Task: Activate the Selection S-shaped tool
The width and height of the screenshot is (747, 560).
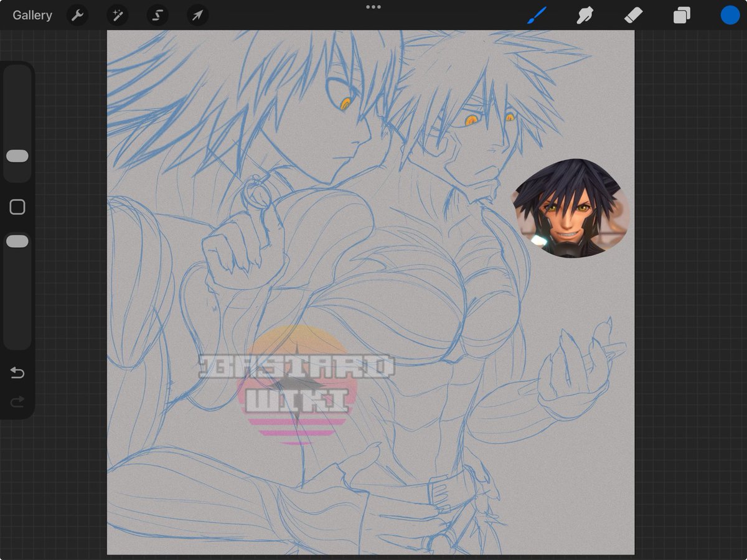Action: pyautogui.click(x=157, y=16)
